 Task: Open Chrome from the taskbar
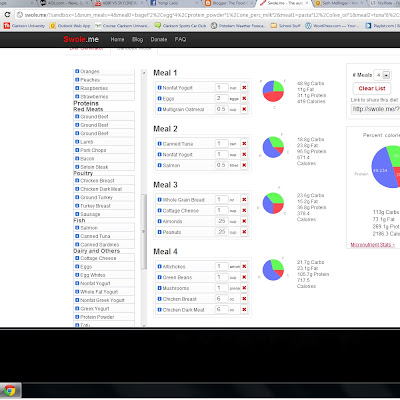(10, 390)
